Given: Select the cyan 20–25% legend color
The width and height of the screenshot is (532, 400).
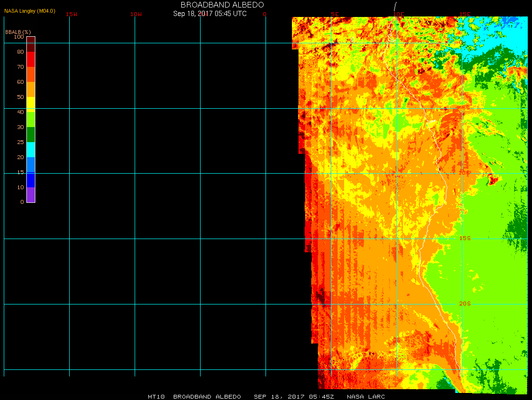Looking at the screenshot, I should pos(31,150).
